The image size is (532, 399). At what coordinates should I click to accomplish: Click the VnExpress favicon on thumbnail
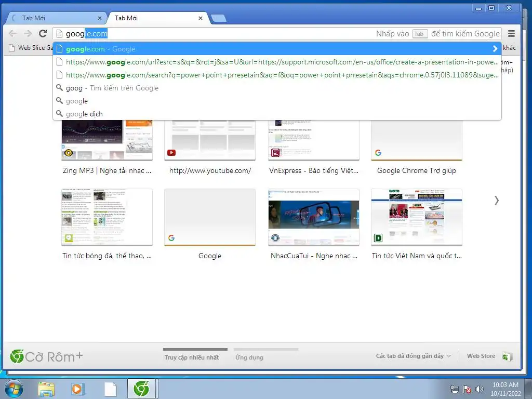tap(275, 153)
